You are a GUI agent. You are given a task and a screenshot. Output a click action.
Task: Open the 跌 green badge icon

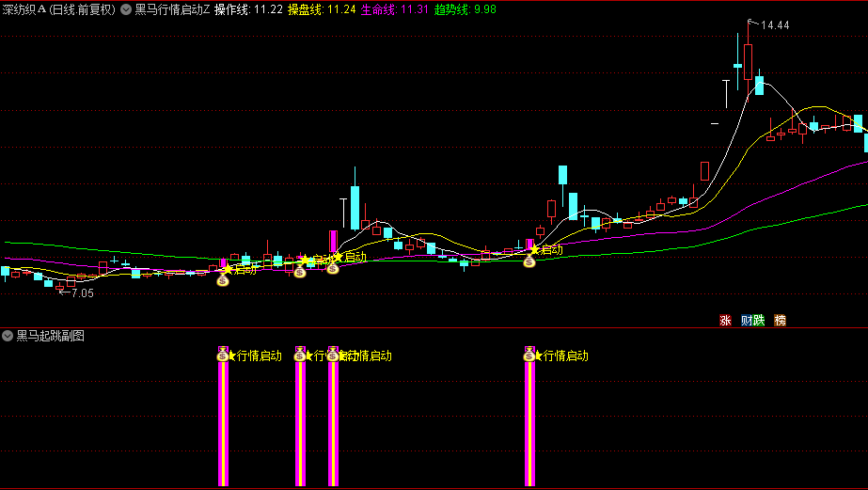coord(759,320)
